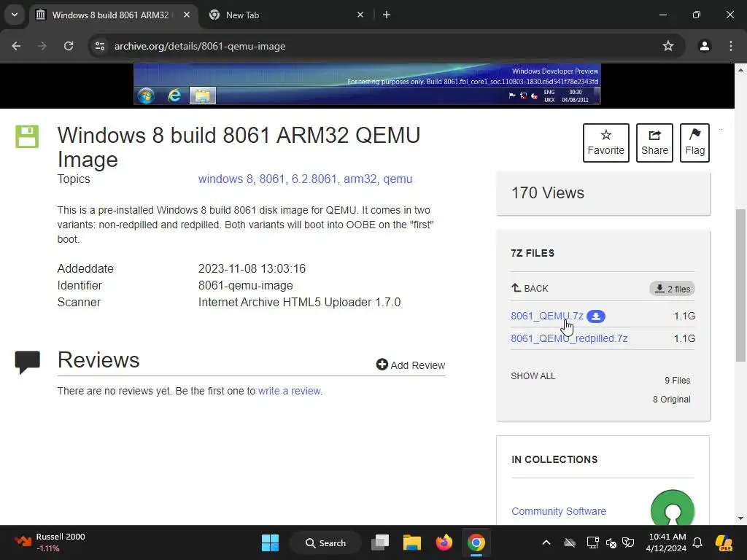This screenshot has width=747, height=560.
Task: Click SHOW ALL files link
Action: (533, 376)
